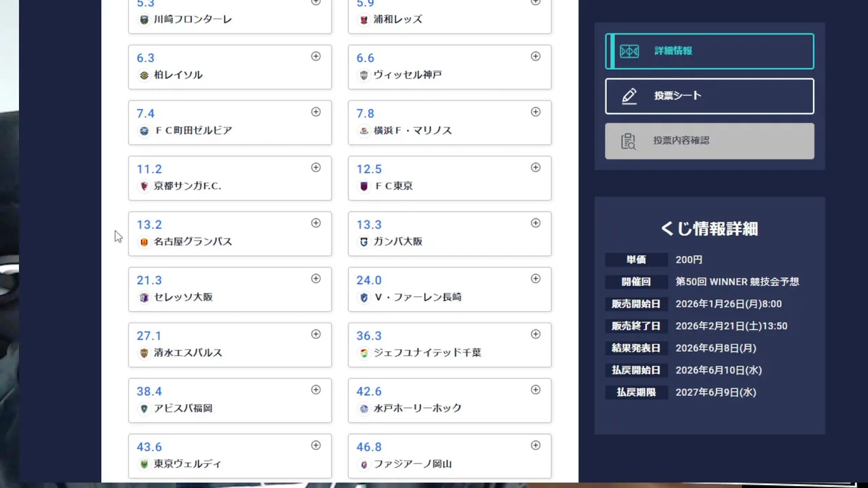This screenshot has height=488, width=868.
Task: Click the くじ情報詳細 heading
Action: tap(709, 229)
